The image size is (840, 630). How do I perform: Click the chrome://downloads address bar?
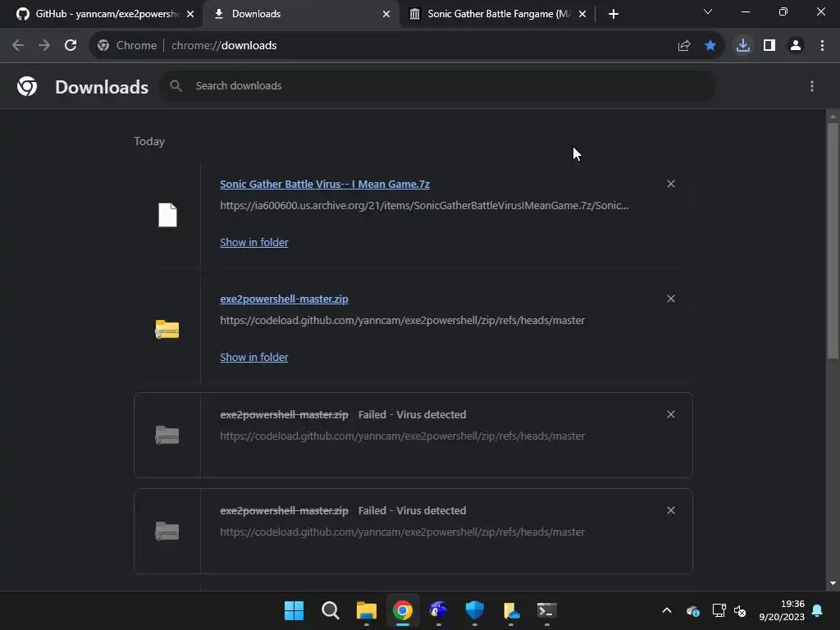pos(407,46)
